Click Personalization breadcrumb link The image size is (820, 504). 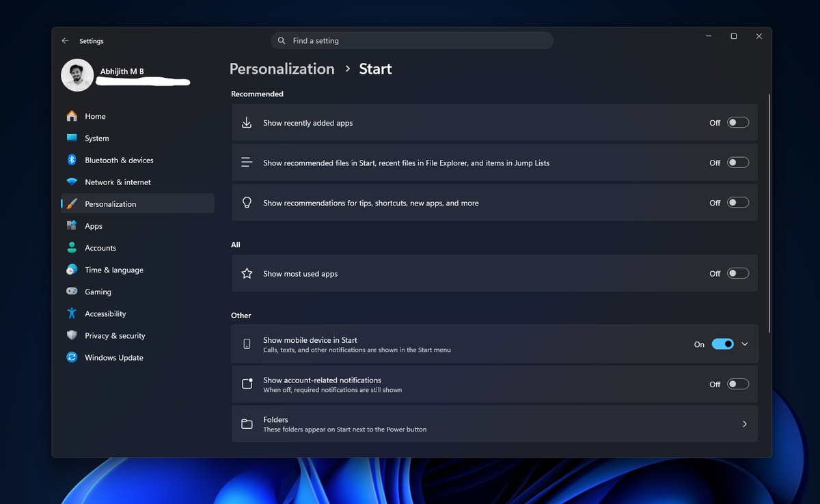point(282,69)
